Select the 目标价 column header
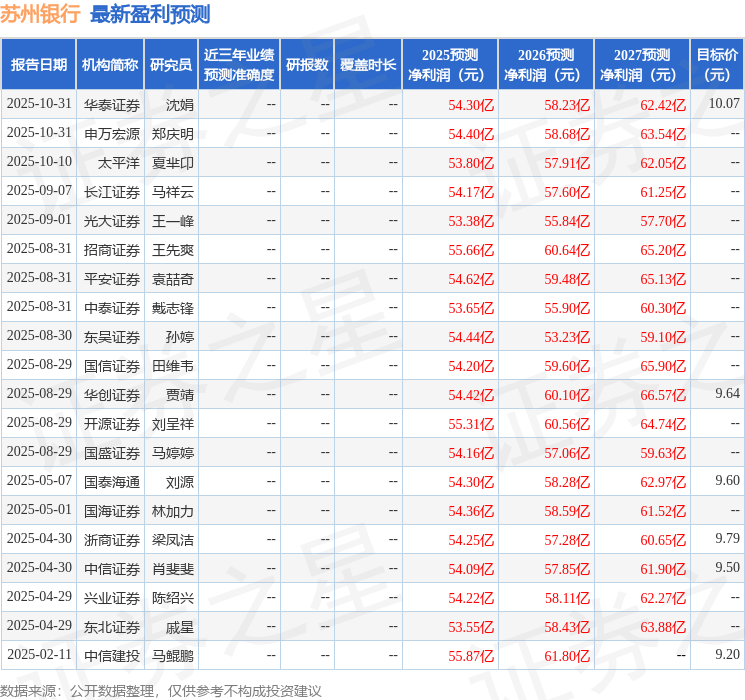Screen dimensions: 745x700 (717, 65)
